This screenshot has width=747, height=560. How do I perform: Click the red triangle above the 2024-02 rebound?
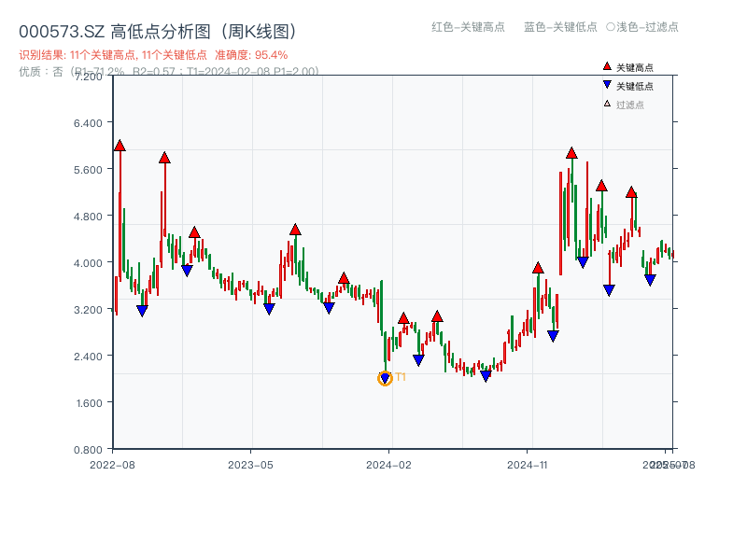point(402,317)
